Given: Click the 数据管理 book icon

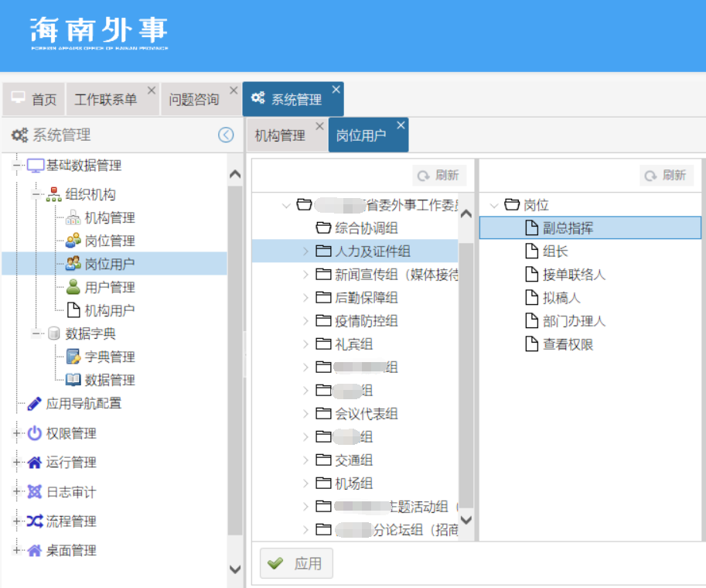Looking at the screenshot, I should [73, 380].
